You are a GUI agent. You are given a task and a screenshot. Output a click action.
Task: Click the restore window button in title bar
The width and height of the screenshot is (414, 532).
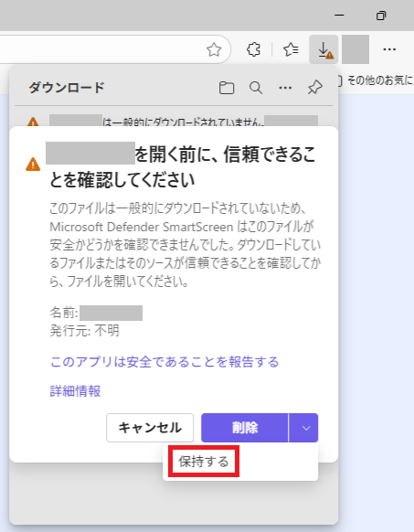pyautogui.click(x=381, y=16)
